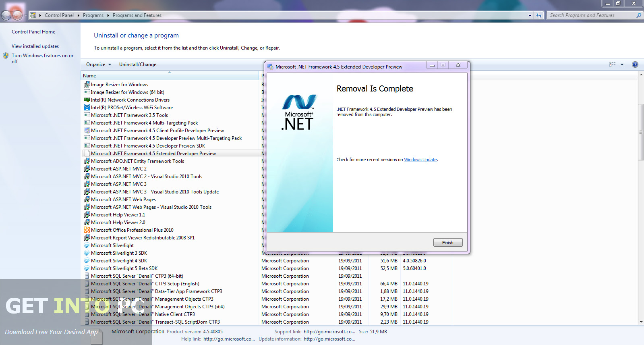
Task: Click the Intel PROSet/Wireless WiFi icon
Action: [87, 108]
